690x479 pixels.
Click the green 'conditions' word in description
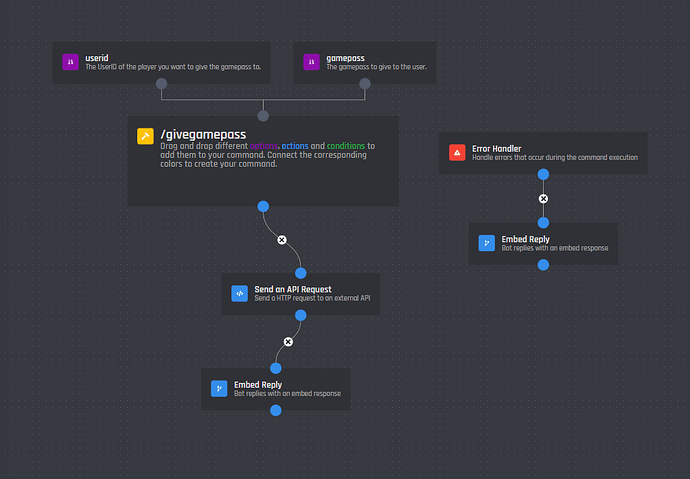pos(346,146)
